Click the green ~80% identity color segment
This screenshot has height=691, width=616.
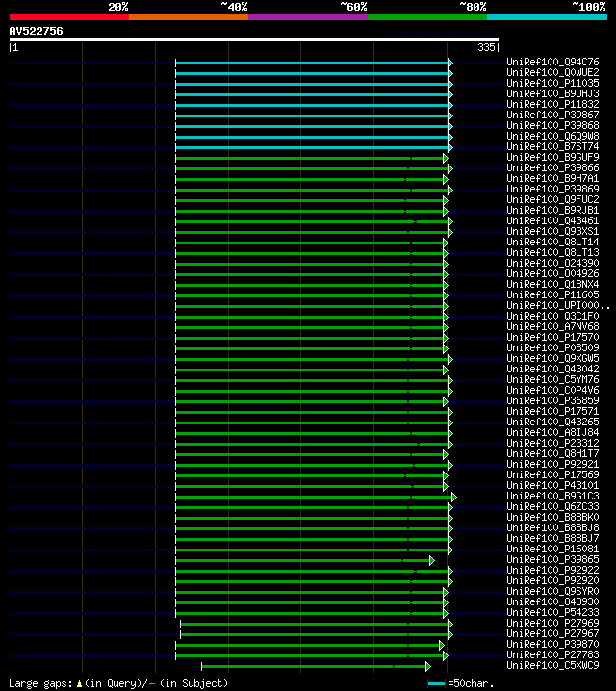pyautogui.click(x=427, y=17)
